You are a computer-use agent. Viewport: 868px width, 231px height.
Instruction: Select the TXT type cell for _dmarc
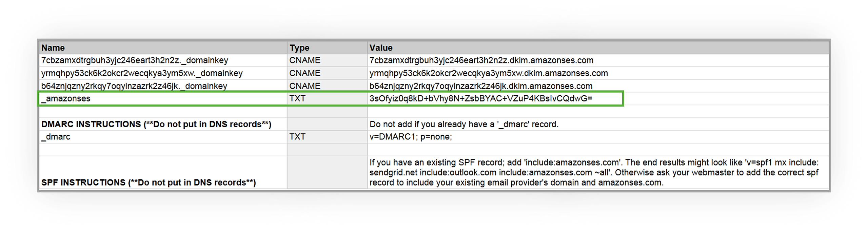[327, 137]
